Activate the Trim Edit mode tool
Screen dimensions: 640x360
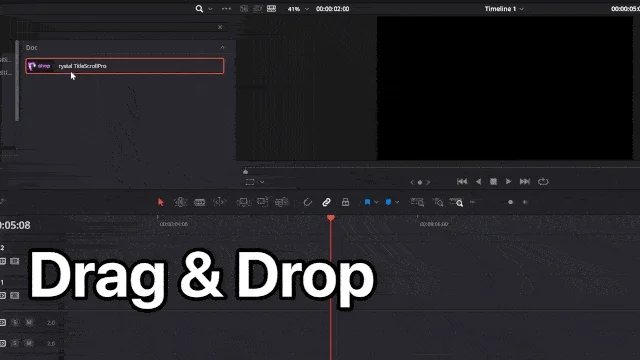click(180, 202)
